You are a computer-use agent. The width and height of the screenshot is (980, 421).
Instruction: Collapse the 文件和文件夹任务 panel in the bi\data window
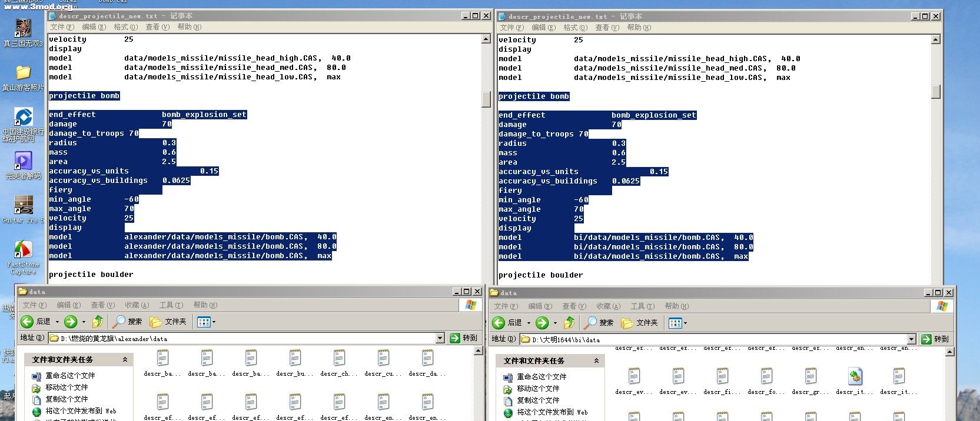[596, 360]
